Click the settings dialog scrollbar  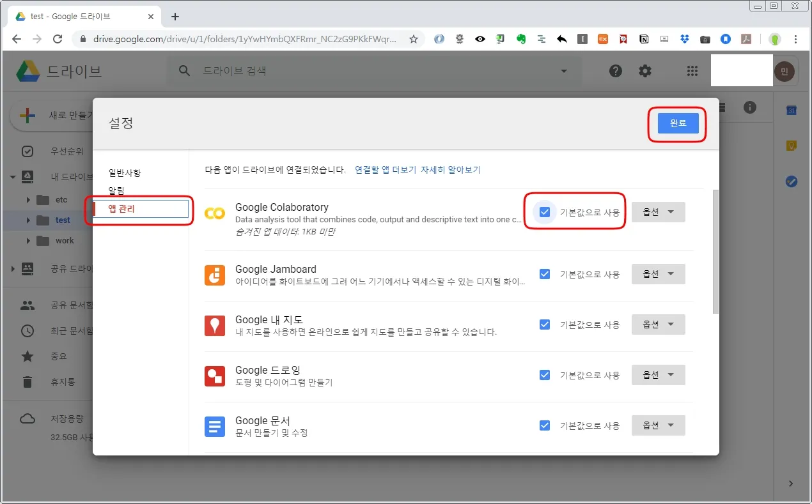pyautogui.click(x=715, y=251)
